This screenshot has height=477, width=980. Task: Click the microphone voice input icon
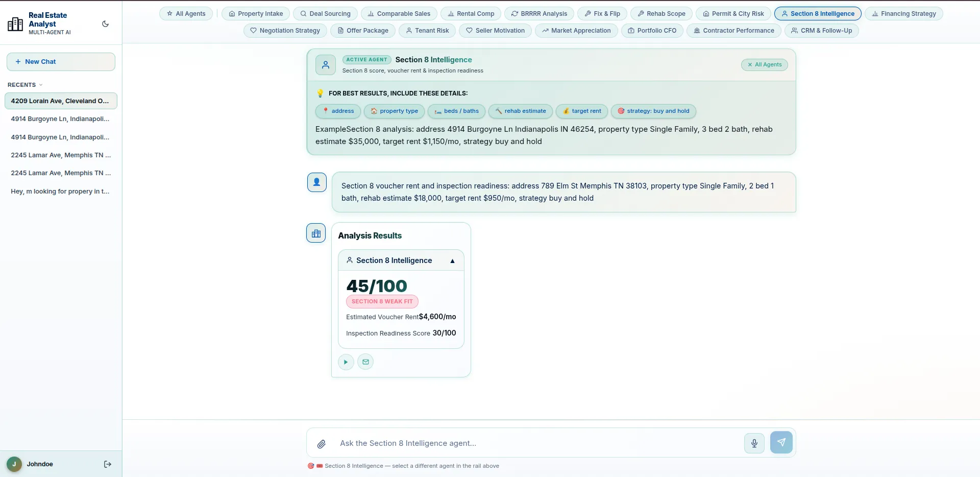(754, 443)
